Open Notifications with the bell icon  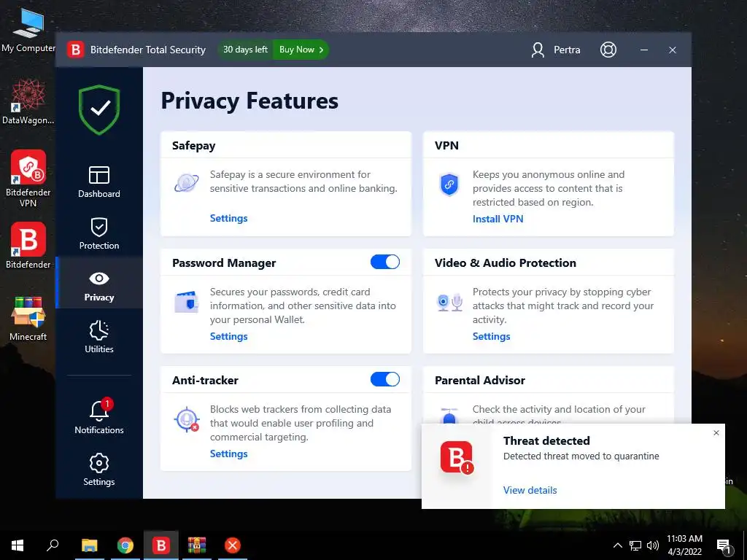click(x=99, y=416)
